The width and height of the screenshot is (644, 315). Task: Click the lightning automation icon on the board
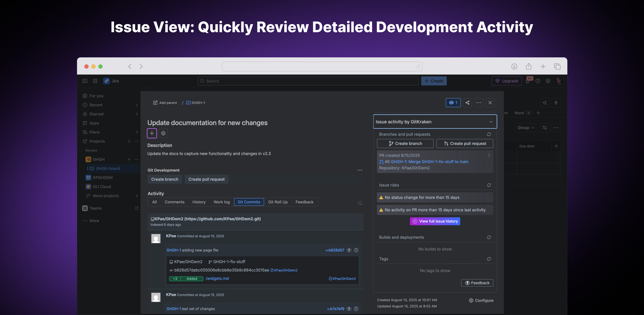pyautogui.click(x=556, y=103)
